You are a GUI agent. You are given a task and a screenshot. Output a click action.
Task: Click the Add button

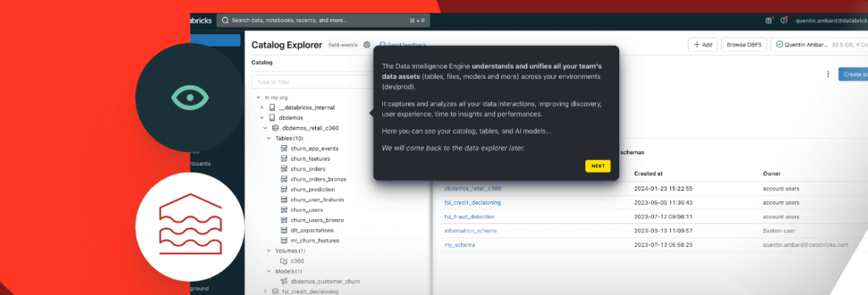point(701,45)
